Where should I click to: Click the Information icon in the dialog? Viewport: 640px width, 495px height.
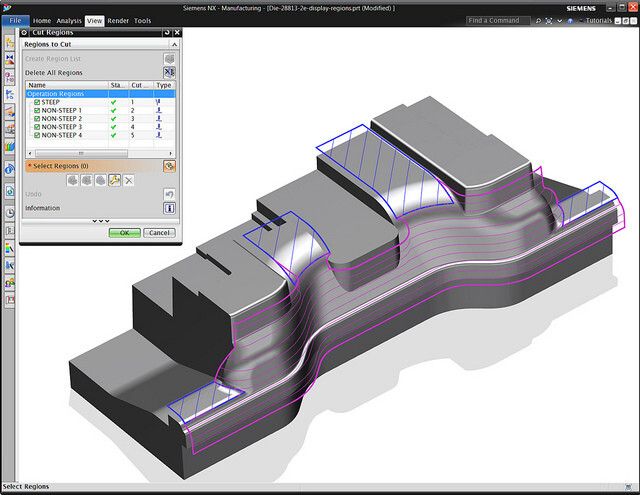[x=169, y=208]
